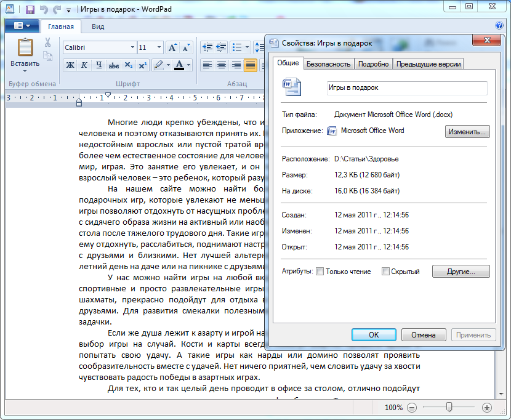
Task: Open the 'Вид' ribbon tab
Action: (x=98, y=26)
